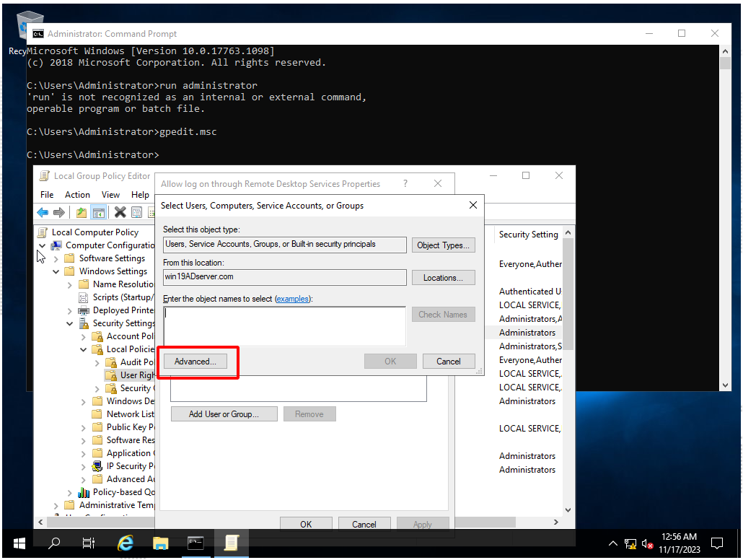Viewport: 743px width, 560px height.
Task: Click the horizontal scrollbar right arrow
Action: tap(556, 522)
